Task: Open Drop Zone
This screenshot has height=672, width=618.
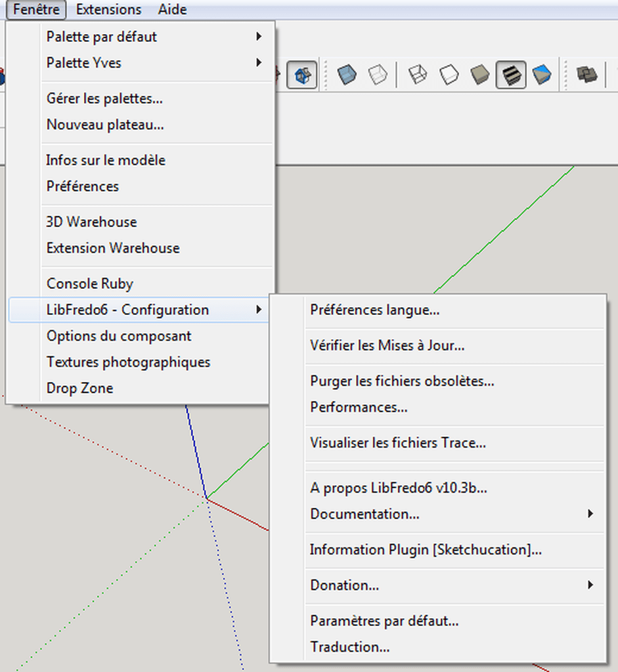Action: (139, 388)
